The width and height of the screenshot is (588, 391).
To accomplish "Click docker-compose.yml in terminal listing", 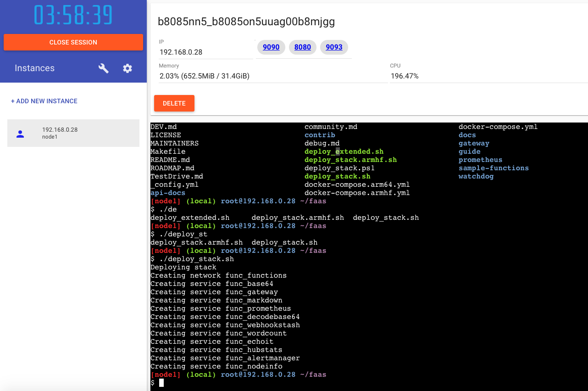I will (498, 127).
